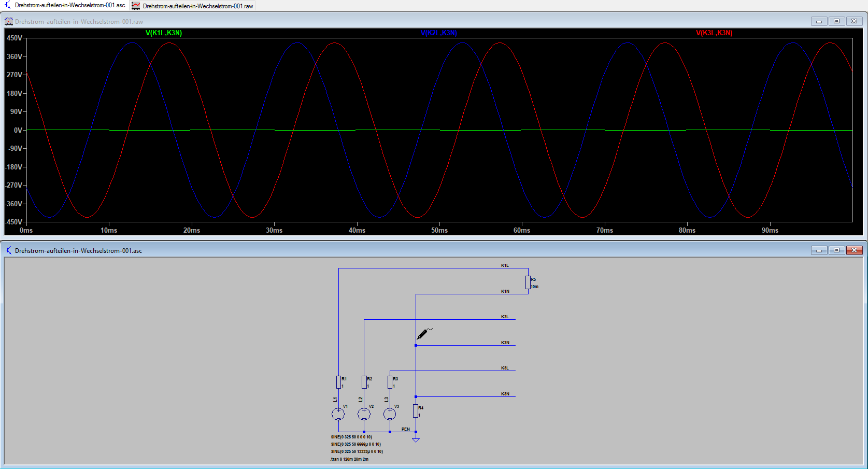Switch to the Drehstrom .asc schematic tab

click(65, 5)
